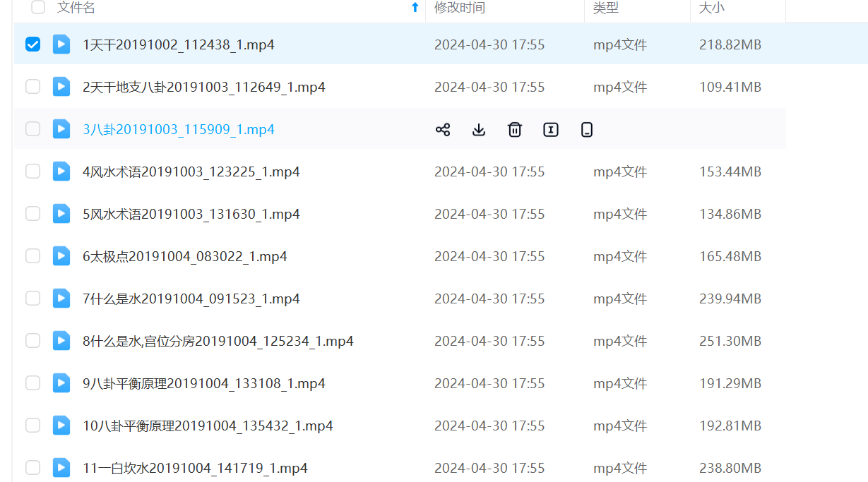Click the trash icon to delete 3八卦 file
868x482 pixels.
pyautogui.click(x=515, y=129)
